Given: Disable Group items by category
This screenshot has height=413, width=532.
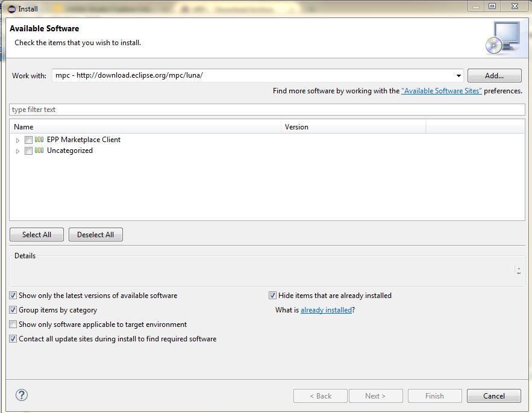Looking at the screenshot, I should coord(13,310).
